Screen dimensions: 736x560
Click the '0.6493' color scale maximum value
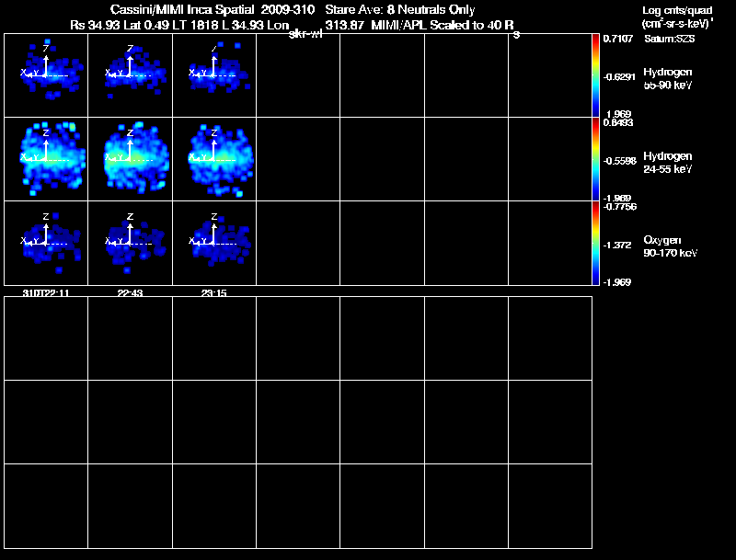click(x=617, y=122)
